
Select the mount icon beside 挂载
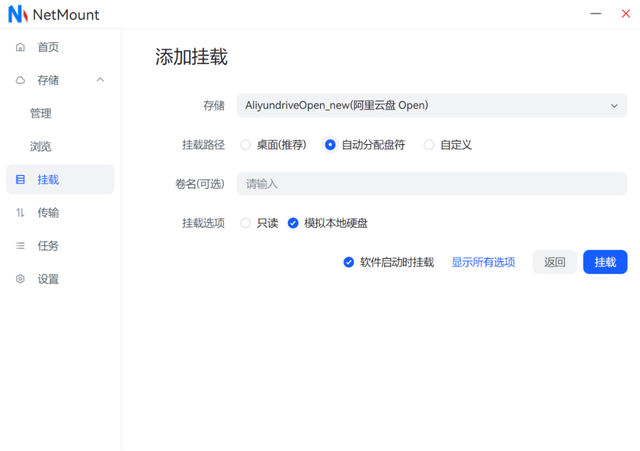click(x=20, y=180)
